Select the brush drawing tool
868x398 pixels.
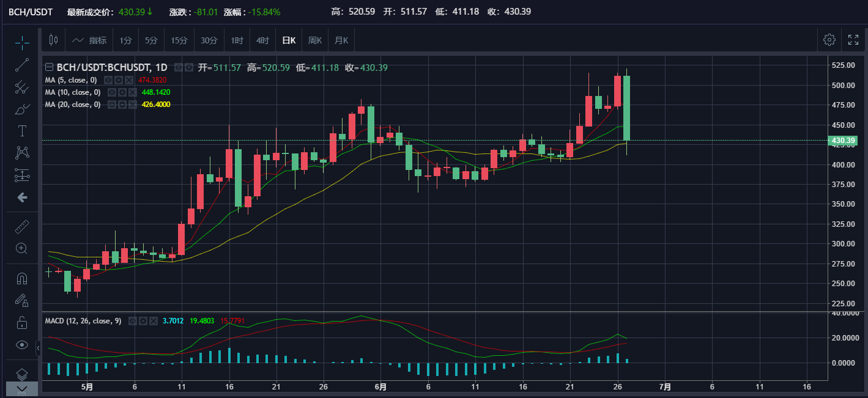[22, 109]
